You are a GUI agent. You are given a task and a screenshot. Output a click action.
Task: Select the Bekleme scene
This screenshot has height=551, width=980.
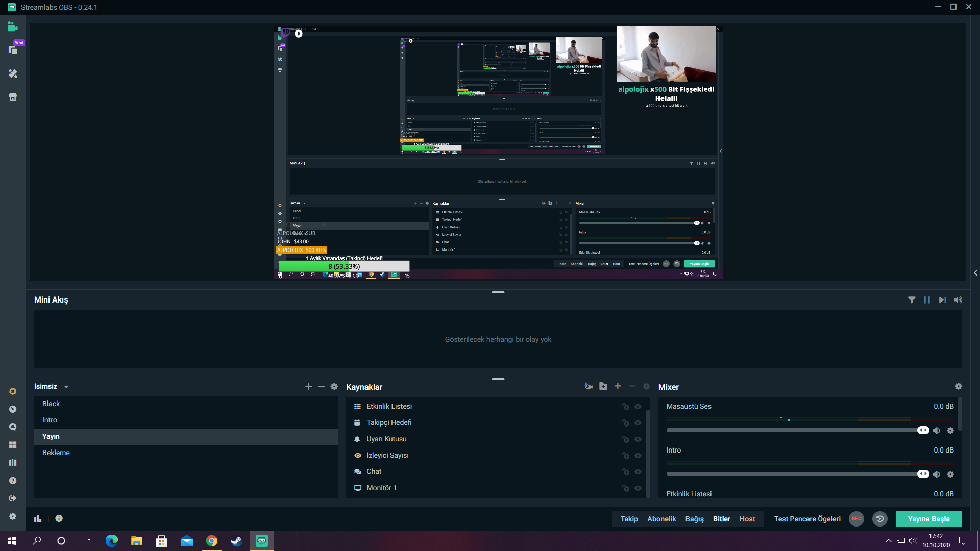click(x=56, y=453)
